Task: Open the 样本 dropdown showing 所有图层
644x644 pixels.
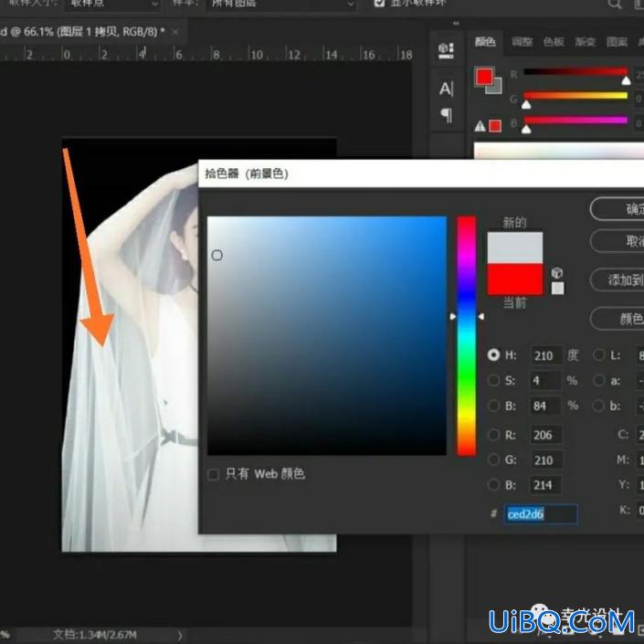Action: click(281, 4)
